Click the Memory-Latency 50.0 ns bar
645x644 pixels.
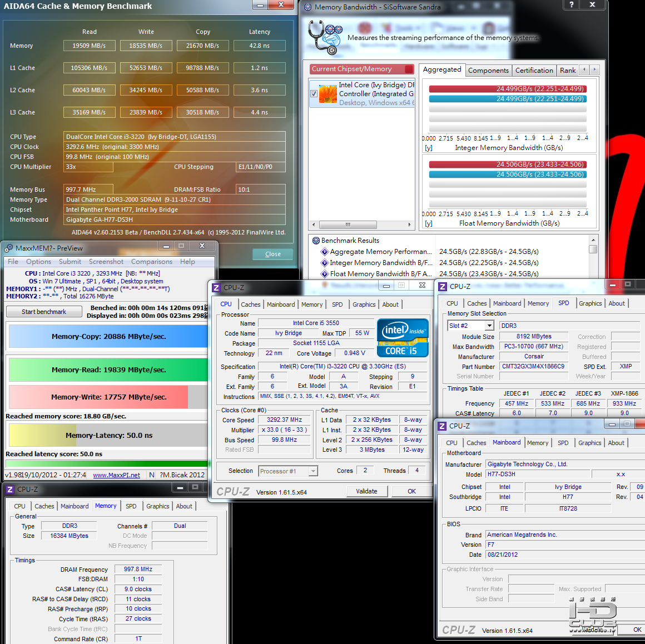click(108, 435)
